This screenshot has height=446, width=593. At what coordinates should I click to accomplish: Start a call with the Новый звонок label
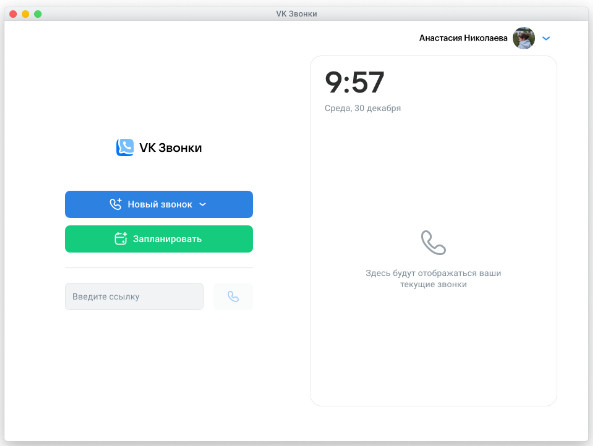point(160,204)
